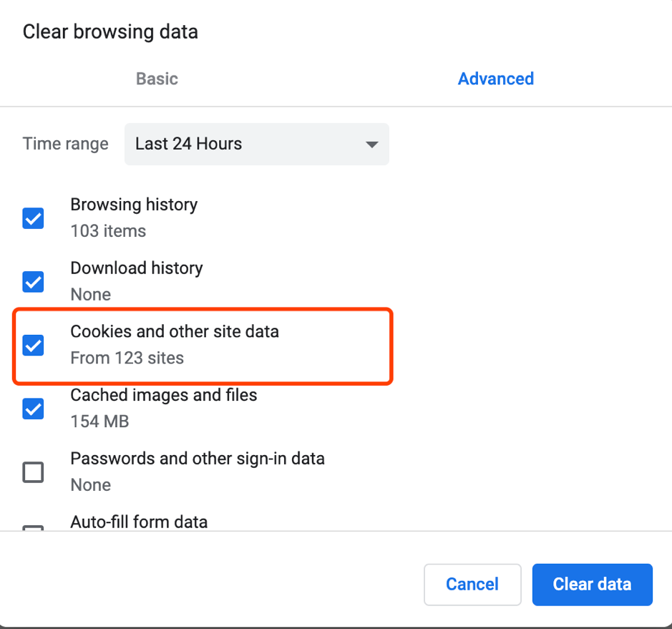The image size is (672, 629).
Task: Click the arrow in the Time range selector
Action: (x=371, y=145)
